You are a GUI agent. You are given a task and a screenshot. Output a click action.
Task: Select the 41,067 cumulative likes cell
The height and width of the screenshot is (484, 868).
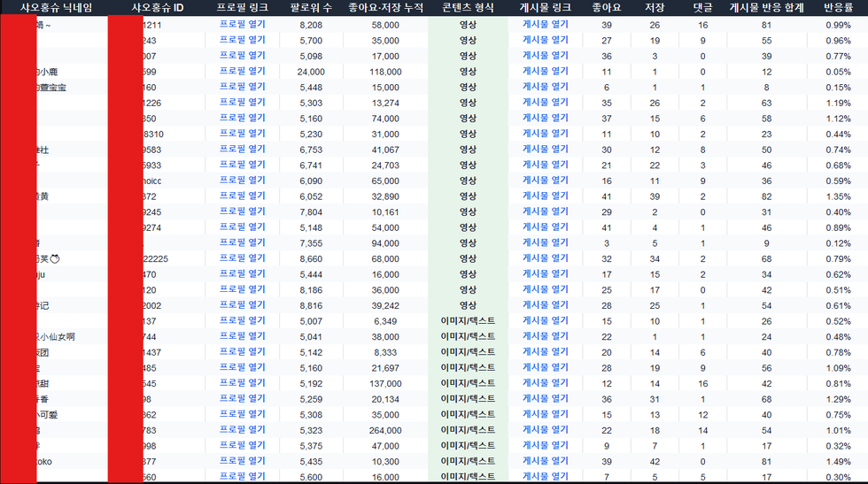coord(385,150)
